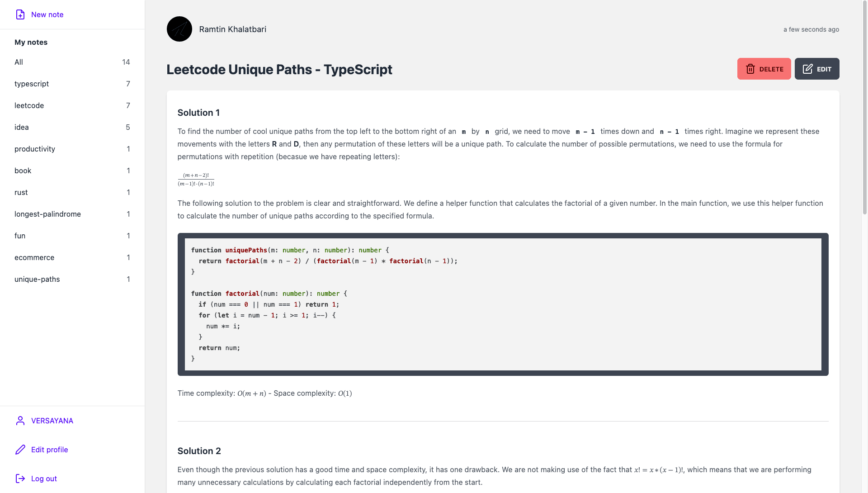Viewport: 868px width, 493px height.
Task: Click the pencil icon beside Edit profile
Action: pos(20,450)
